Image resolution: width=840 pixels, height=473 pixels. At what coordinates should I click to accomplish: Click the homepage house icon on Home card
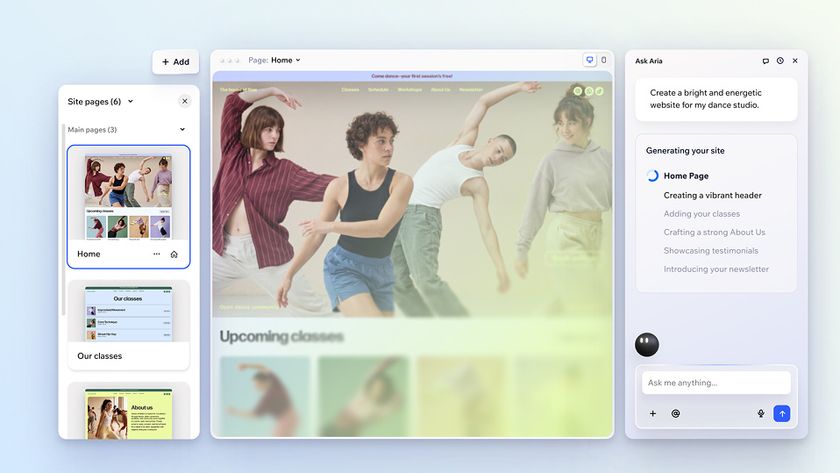pos(174,254)
